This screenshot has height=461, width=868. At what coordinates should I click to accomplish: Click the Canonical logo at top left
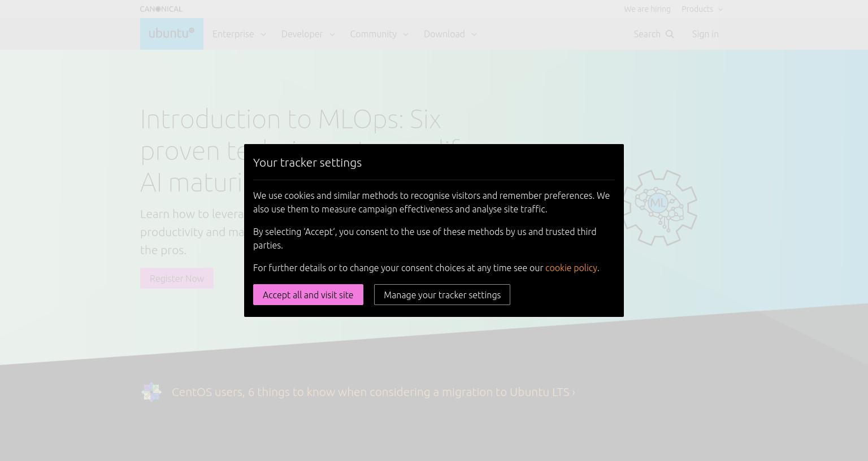(x=161, y=9)
